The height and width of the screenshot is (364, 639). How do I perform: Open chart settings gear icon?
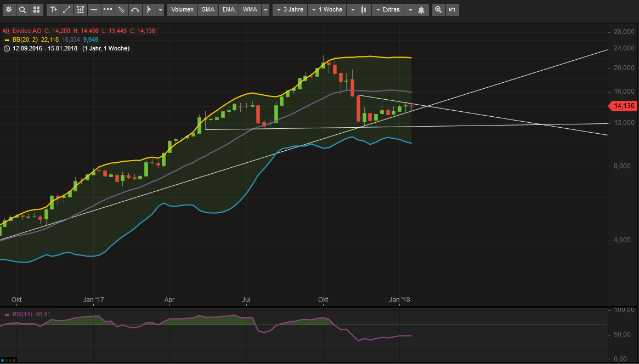click(9, 9)
